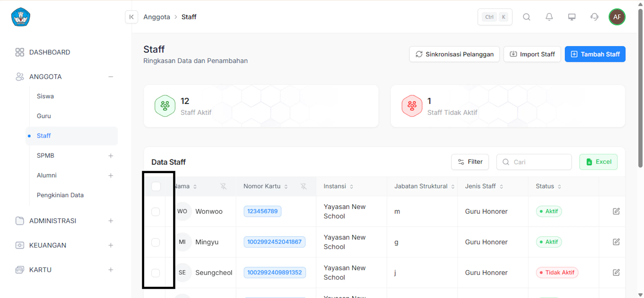The image size is (644, 298).
Task: Open support via the headset icon
Action: pyautogui.click(x=594, y=17)
